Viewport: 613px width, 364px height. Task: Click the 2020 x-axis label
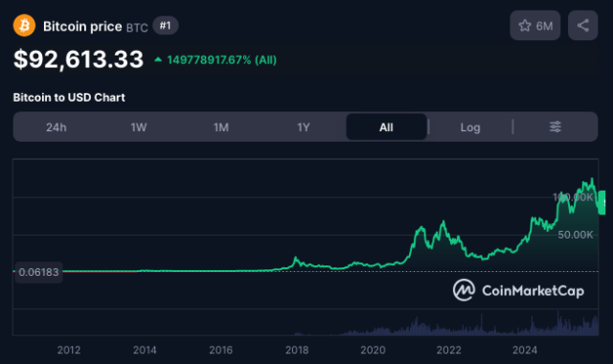tap(373, 350)
